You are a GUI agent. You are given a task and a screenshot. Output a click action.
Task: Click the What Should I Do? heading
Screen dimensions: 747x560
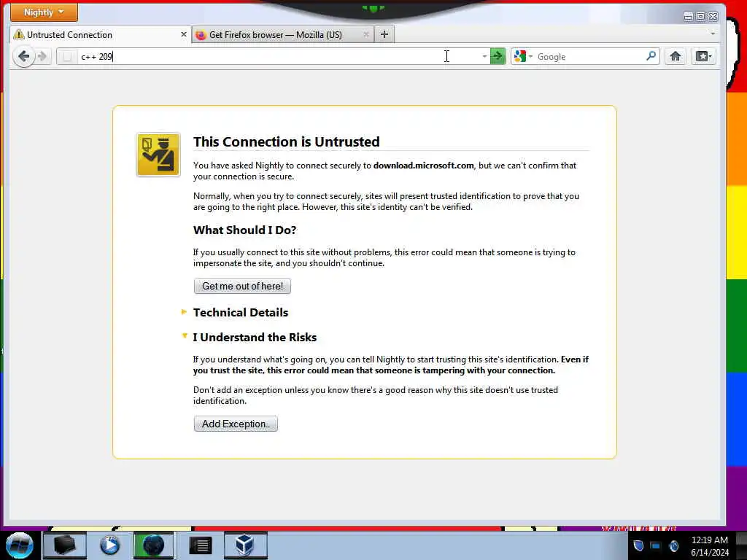(244, 230)
